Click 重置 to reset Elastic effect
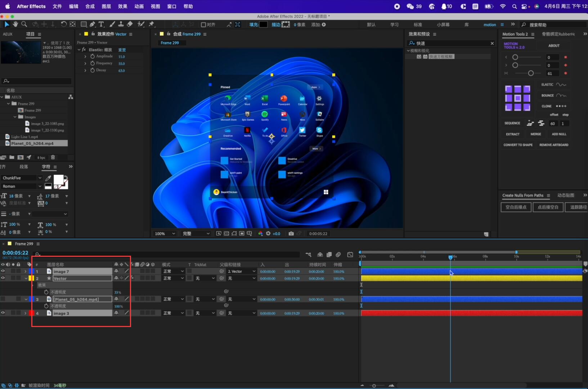Viewport: 588px width, 389px height. (122, 50)
